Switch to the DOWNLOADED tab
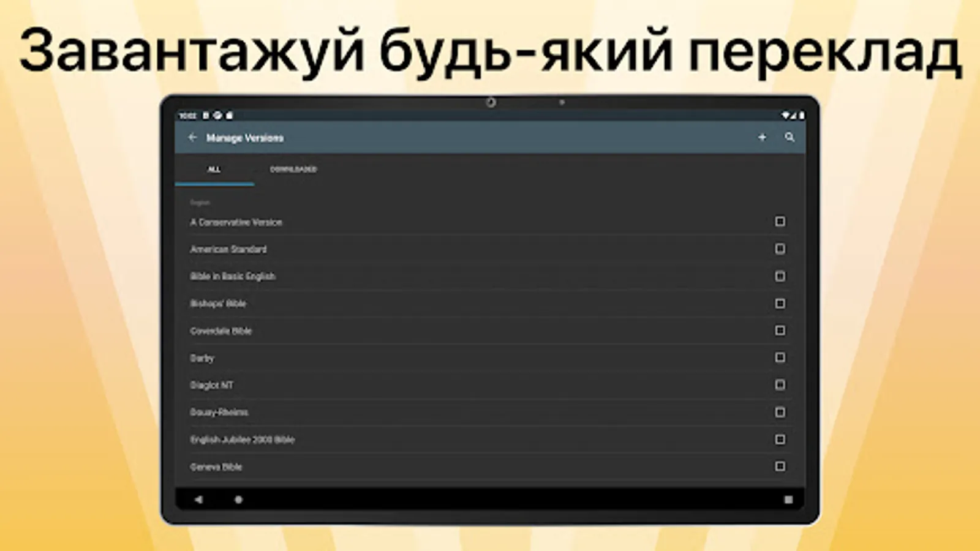Image resolution: width=980 pixels, height=551 pixels. click(x=293, y=170)
